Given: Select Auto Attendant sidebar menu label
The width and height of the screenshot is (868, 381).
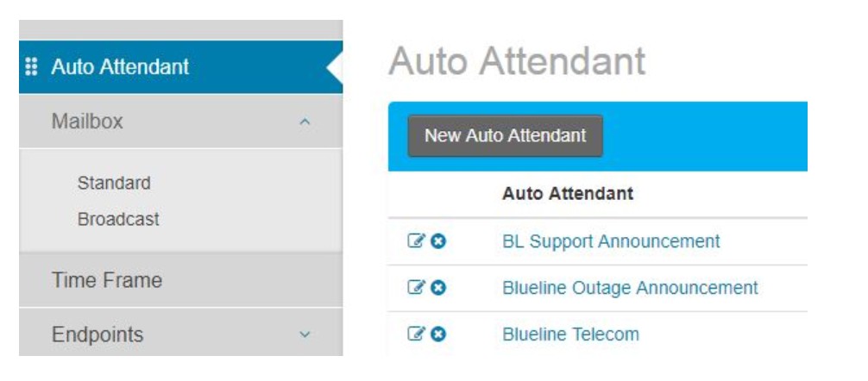Looking at the screenshot, I should [x=120, y=67].
